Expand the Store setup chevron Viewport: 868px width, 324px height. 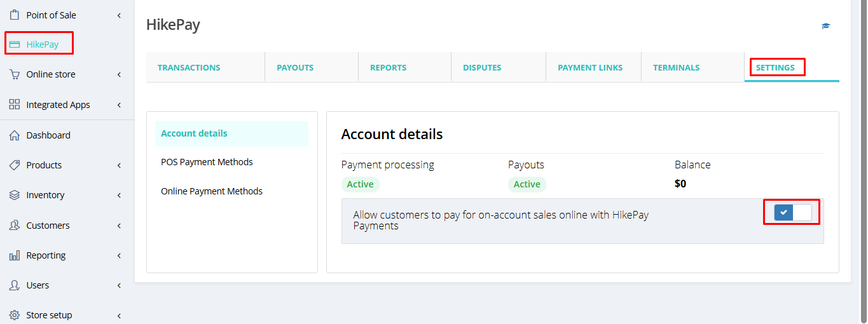tap(119, 315)
